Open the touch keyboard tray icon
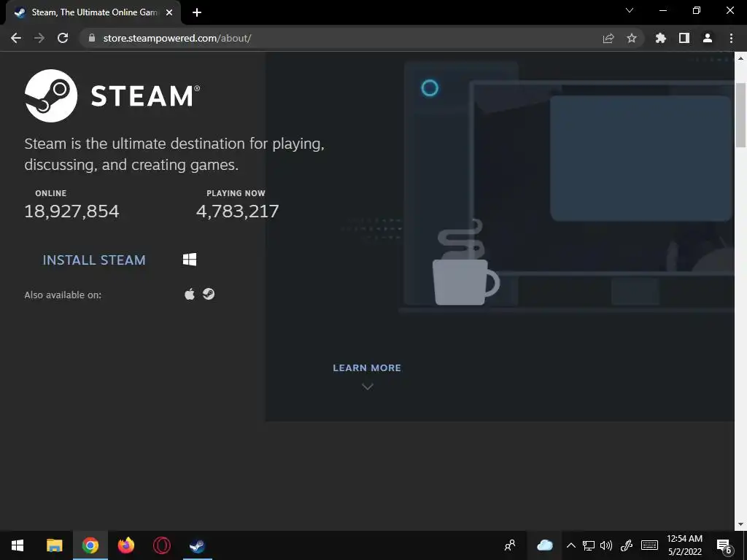This screenshot has height=560, width=747. point(649,545)
